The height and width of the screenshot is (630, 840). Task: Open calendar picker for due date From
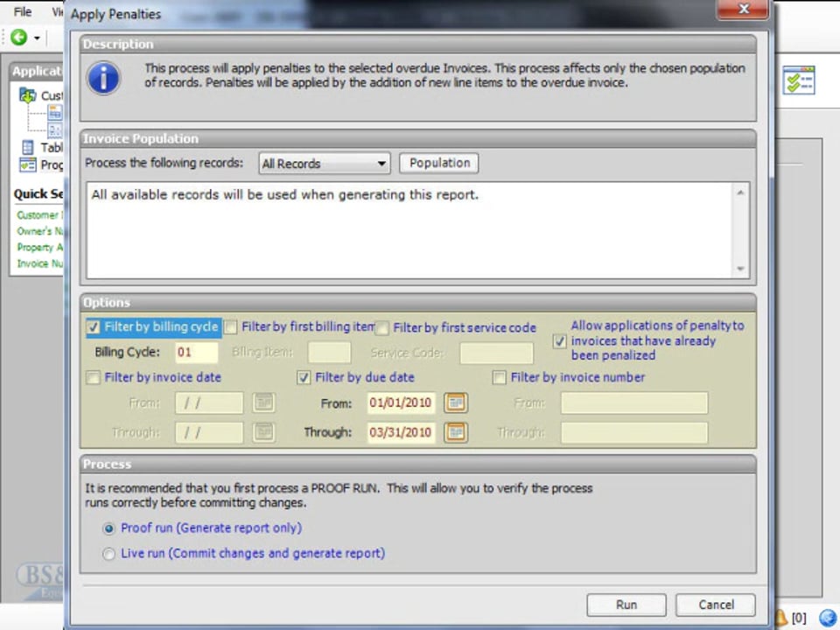(x=455, y=402)
